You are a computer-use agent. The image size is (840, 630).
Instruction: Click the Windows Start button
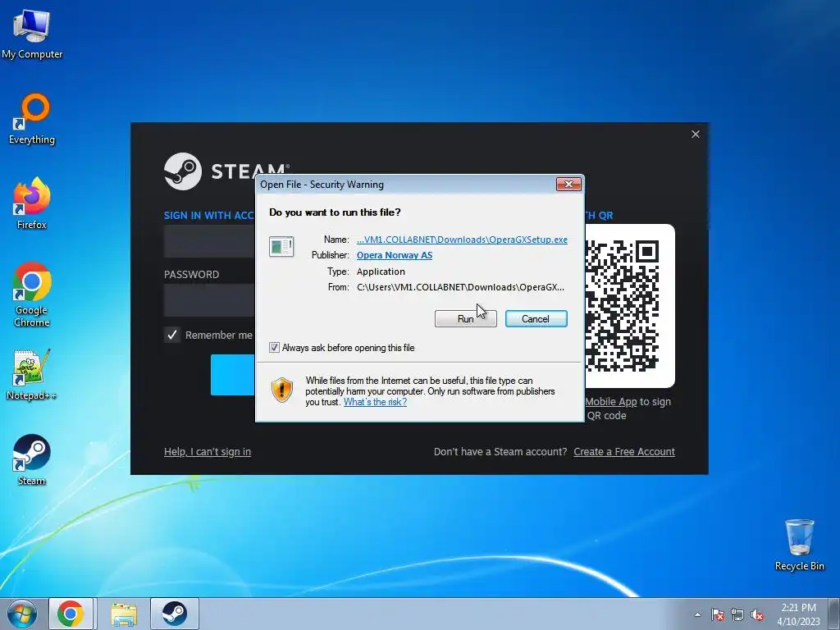[x=21, y=614]
